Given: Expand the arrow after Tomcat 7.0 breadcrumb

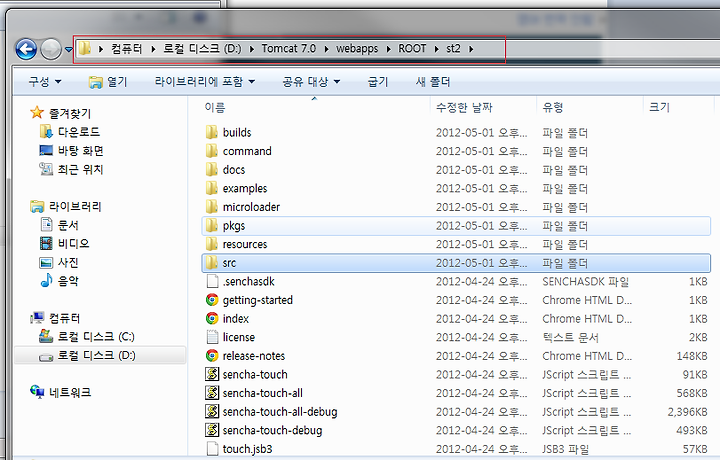Looking at the screenshot, I should 326,49.
